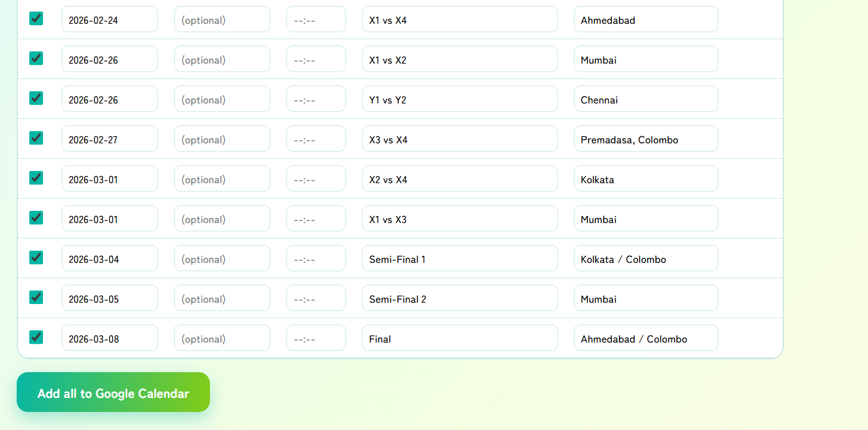Edit the Premadasa, Colombo venue field
The image size is (868, 430).
(x=646, y=139)
